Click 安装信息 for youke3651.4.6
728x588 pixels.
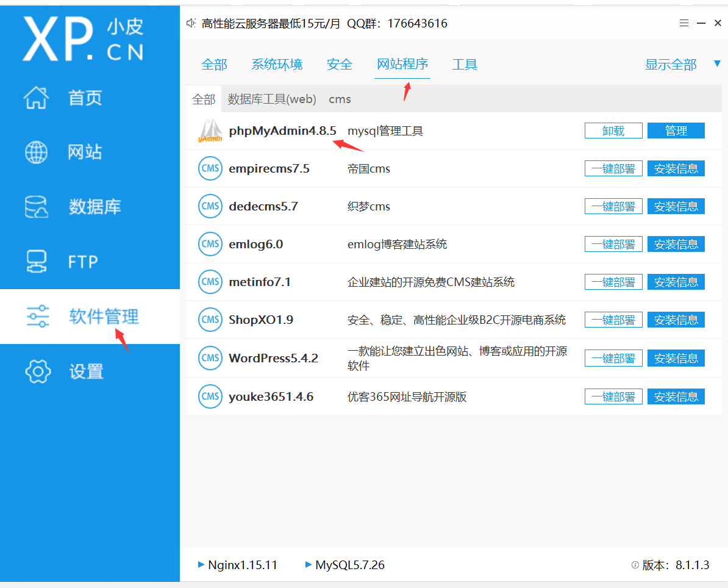676,396
